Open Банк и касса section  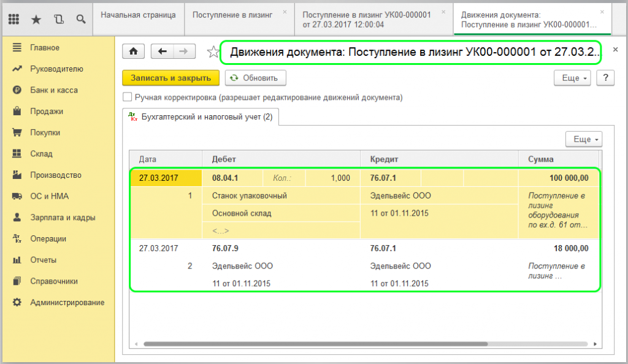tap(54, 90)
